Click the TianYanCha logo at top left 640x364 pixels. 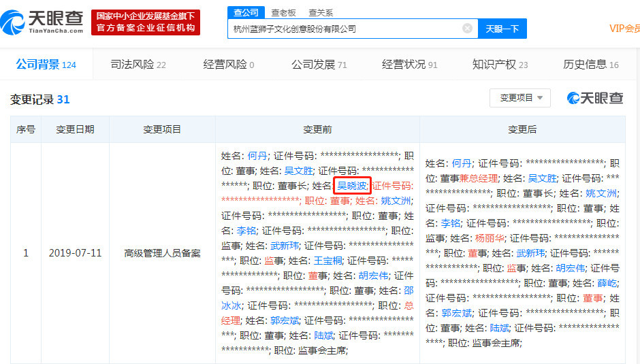[x=42, y=22]
